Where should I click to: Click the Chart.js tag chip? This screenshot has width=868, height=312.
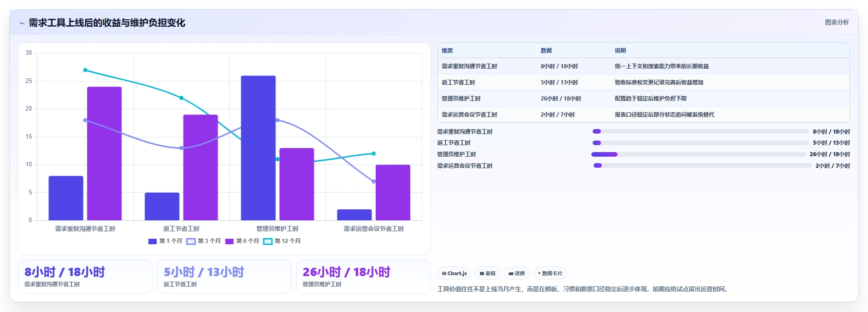[454, 273]
